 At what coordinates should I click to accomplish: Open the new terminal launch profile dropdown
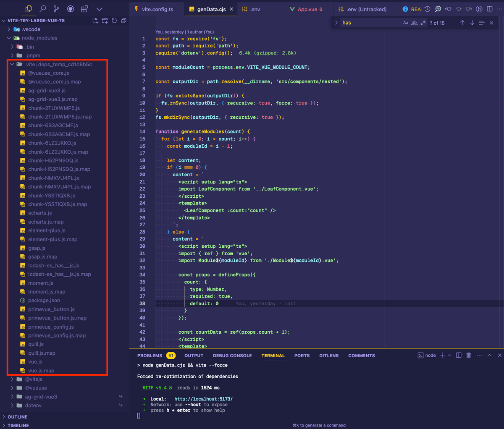tap(449, 356)
